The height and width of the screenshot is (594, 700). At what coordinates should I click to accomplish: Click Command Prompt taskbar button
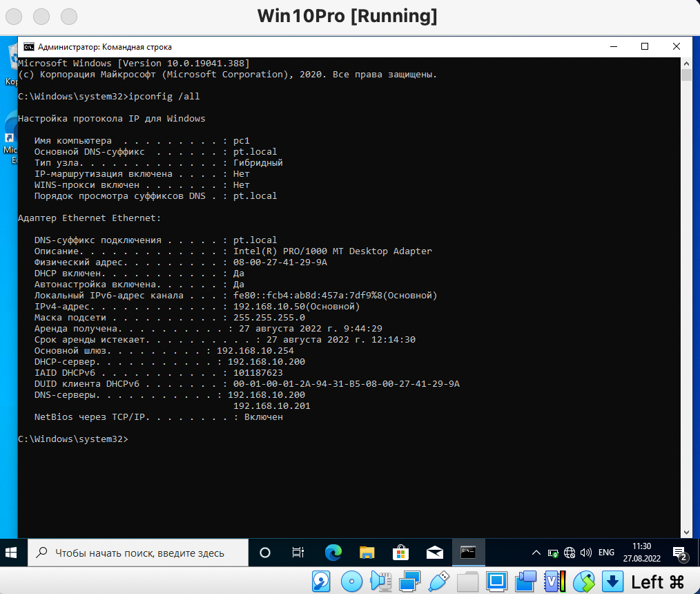pyautogui.click(x=468, y=553)
